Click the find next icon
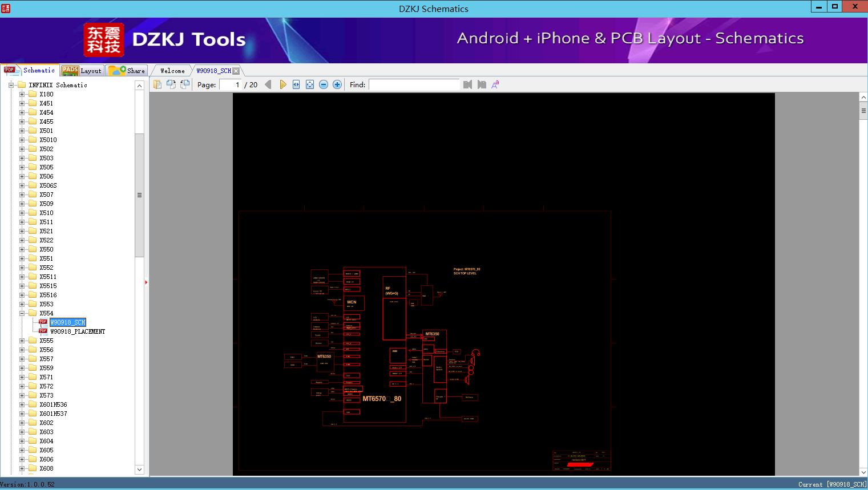868x490 pixels. [x=482, y=84]
